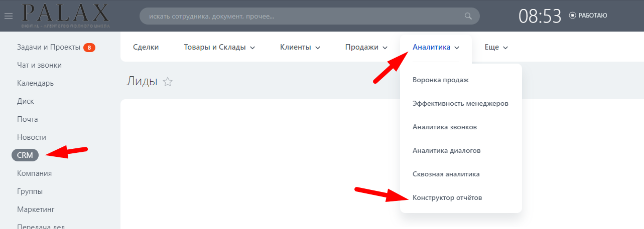Open Задачи и Проекты in sidebar
Image resolution: width=644 pixels, height=229 pixels.
pyautogui.click(x=49, y=47)
